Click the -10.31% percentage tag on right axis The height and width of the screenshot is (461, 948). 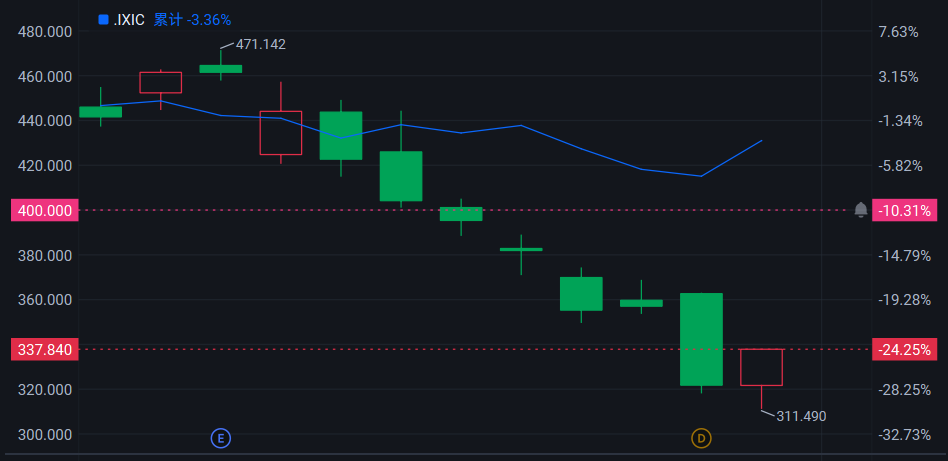click(x=904, y=211)
